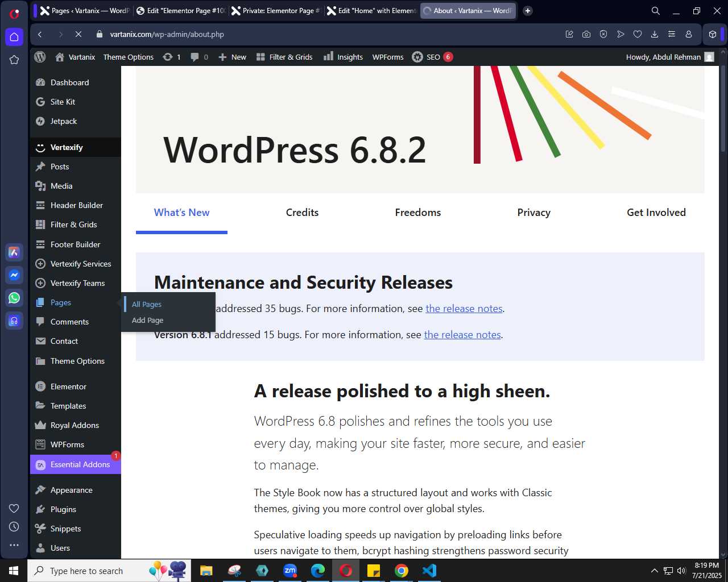Open Aria AI icon in Opera sidebar
Image resolution: width=728 pixels, height=582 pixels.
(x=14, y=252)
